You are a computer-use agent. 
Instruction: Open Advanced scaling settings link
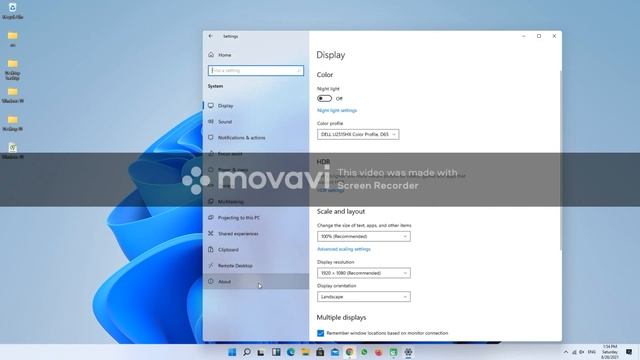(344, 249)
